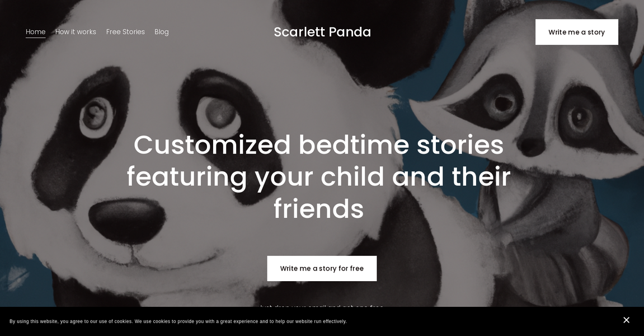The image size is (644, 336).
Task: Visit the Free Stories section
Action: [125, 32]
